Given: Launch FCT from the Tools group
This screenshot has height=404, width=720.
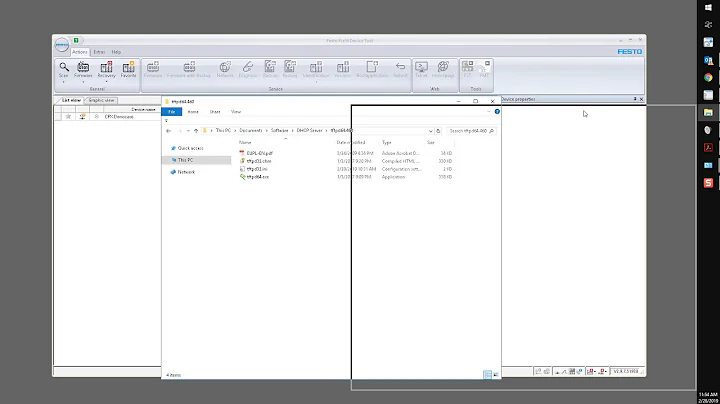Looking at the screenshot, I should point(467,69).
